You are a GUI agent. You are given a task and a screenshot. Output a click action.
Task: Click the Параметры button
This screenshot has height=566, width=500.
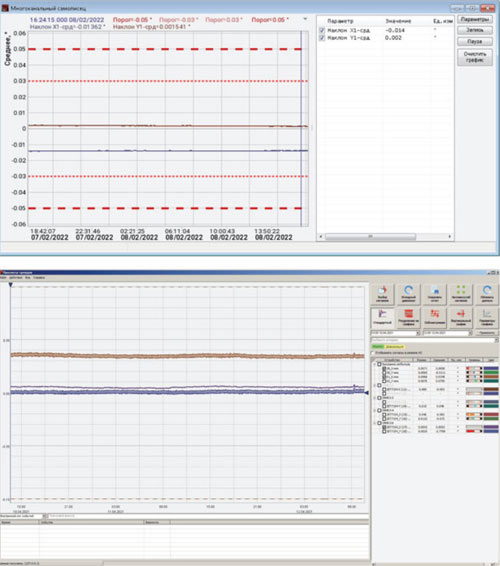tap(475, 19)
